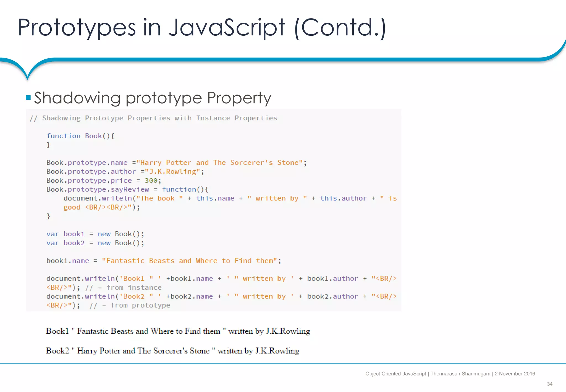
Task: Click footer 'Object Oriented JavaScript | Thennarasan Shanmugam | 2 November 2016'
Action: pos(450,374)
